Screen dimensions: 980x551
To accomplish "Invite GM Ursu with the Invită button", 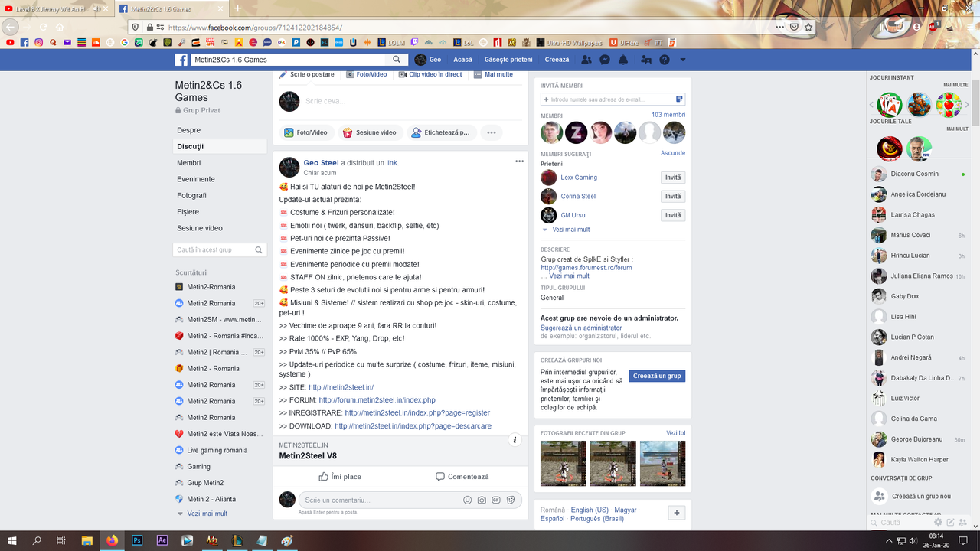I will point(673,215).
